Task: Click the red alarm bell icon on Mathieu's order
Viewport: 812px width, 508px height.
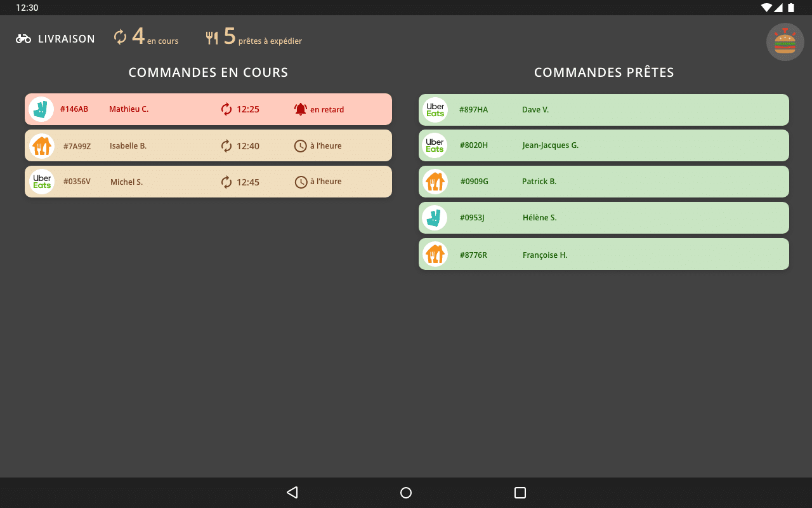Action: click(x=301, y=109)
